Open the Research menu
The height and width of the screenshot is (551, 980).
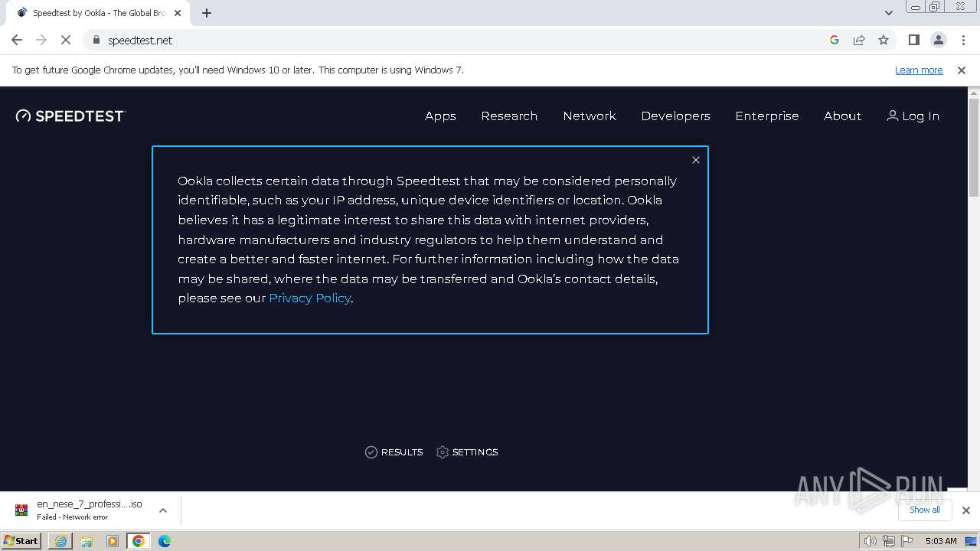509,116
